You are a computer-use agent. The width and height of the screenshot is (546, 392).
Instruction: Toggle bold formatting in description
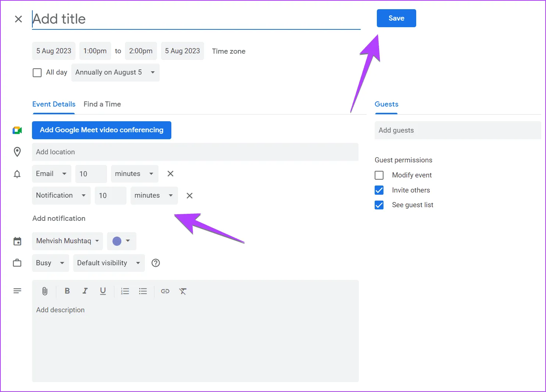67,291
